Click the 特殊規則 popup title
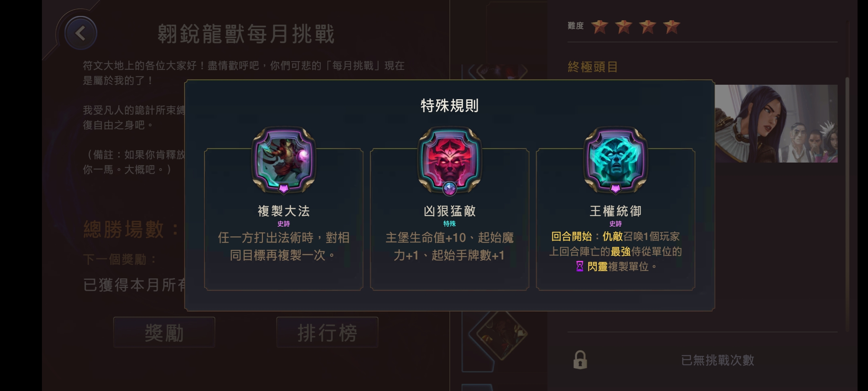This screenshot has height=391, width=868. pos(450,105)
